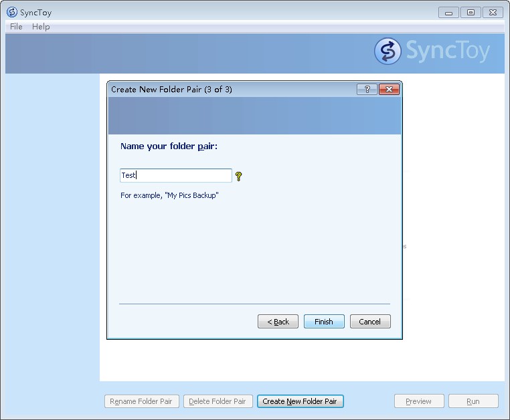Close the Create New Folder Pair dialog
510x420 pixels.
coord(389,89)
